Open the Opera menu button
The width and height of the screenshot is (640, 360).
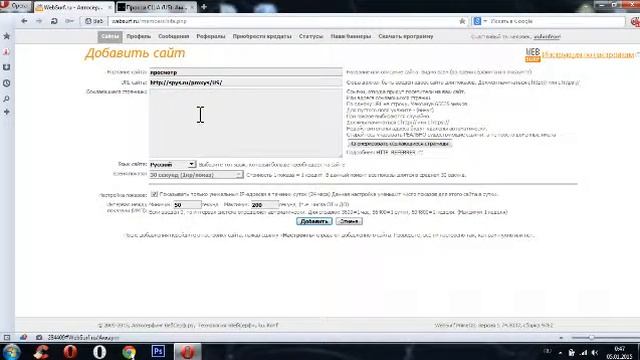click(x=15, y=6)
